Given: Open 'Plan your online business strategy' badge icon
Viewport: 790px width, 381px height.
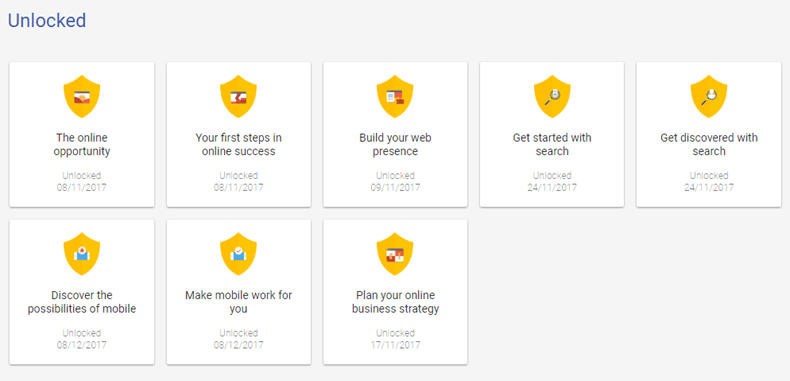Looking at the screenshot, I should [x=395, y=253].
